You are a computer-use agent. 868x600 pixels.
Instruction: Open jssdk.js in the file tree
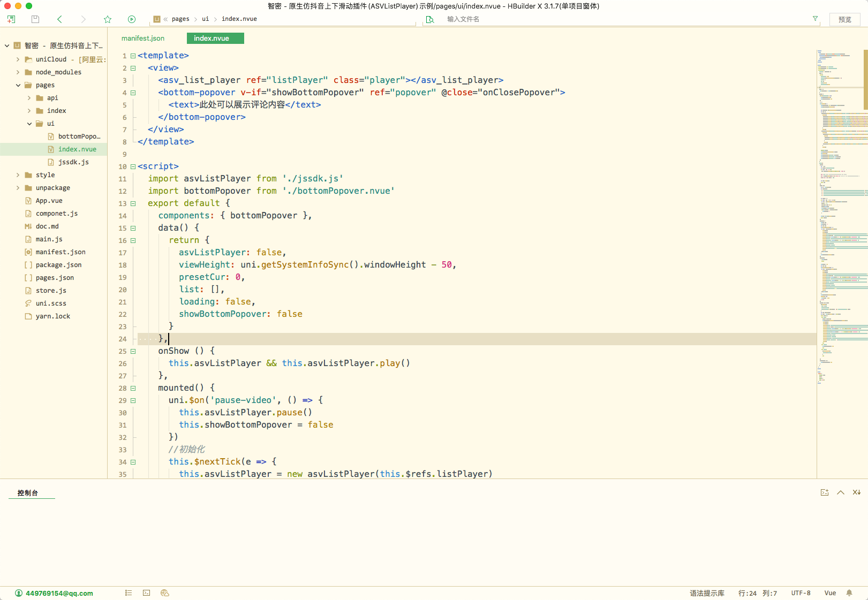(x=73, y=162)
